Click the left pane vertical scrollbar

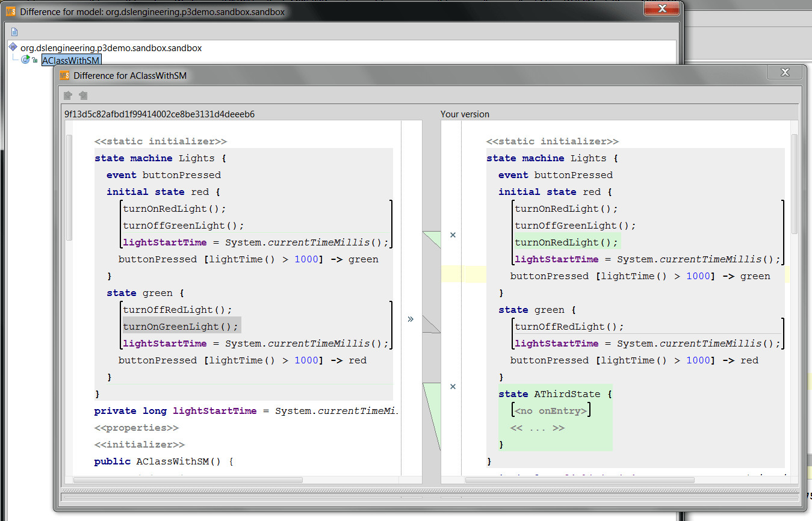[x=69, y=187]
